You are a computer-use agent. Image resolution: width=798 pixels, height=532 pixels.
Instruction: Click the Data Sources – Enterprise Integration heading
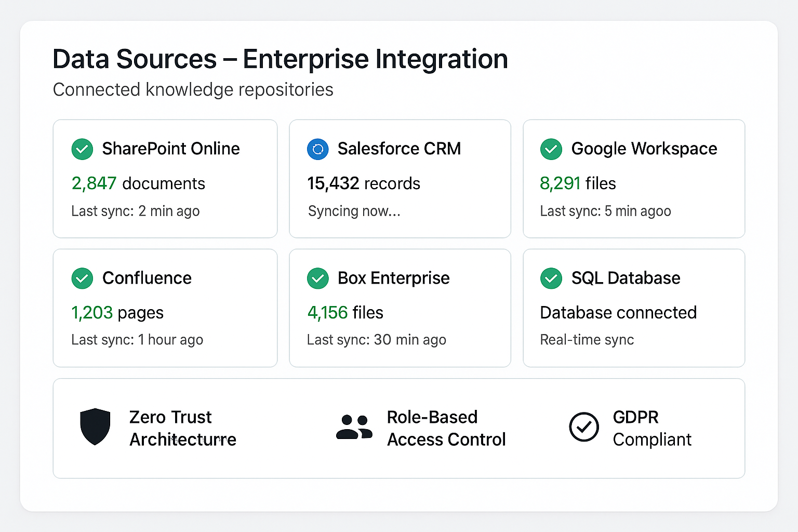coord(281,59)
